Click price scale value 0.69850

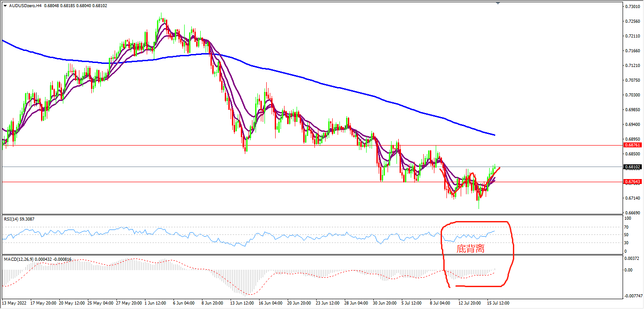pyautogui.click(x=633, y=110)
